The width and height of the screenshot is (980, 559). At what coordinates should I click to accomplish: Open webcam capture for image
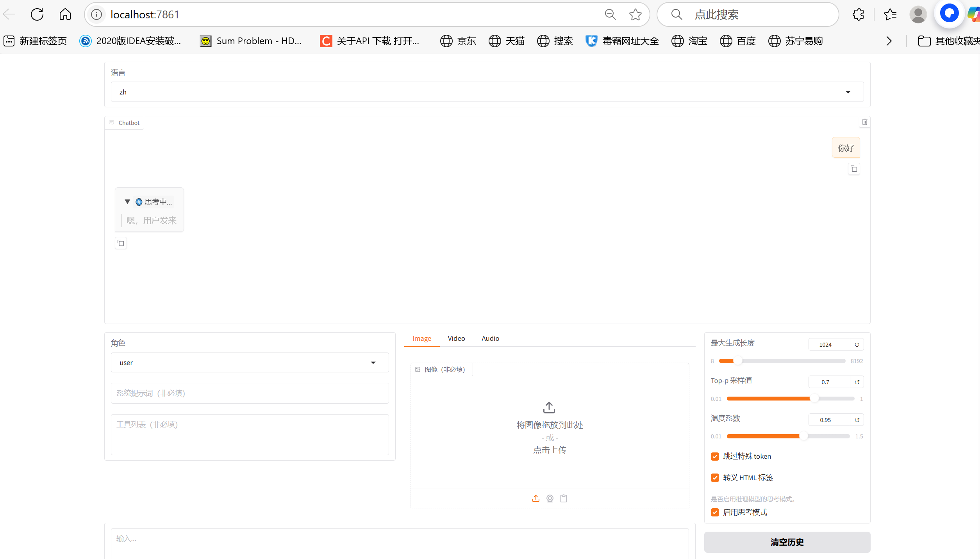pos(550,498)
